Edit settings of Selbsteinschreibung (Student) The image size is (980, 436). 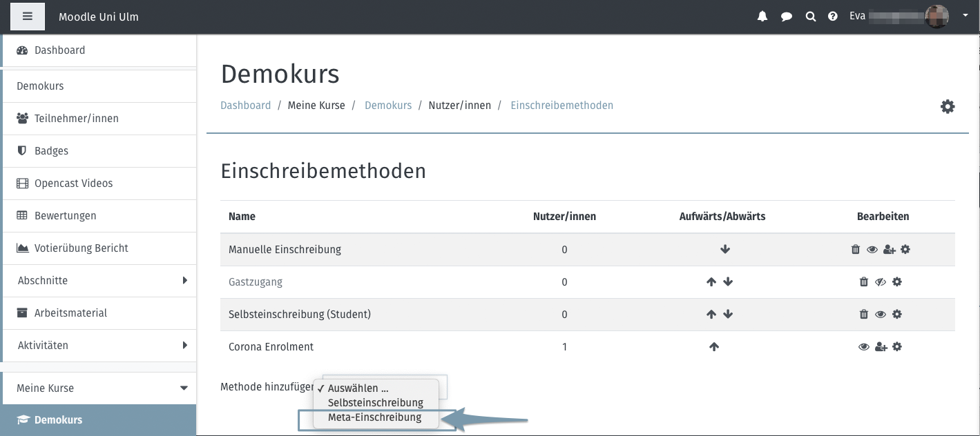pyautogui.click(x=897, y=315)
